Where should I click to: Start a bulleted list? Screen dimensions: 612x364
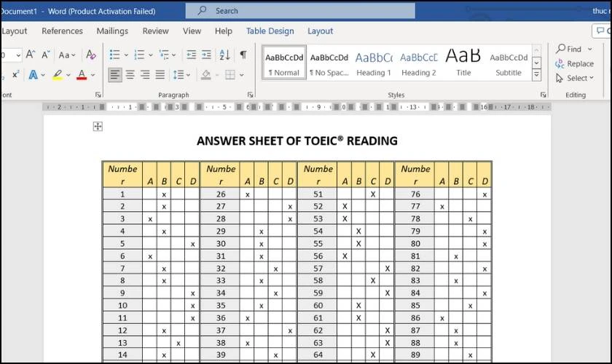(x=115, y=55)
